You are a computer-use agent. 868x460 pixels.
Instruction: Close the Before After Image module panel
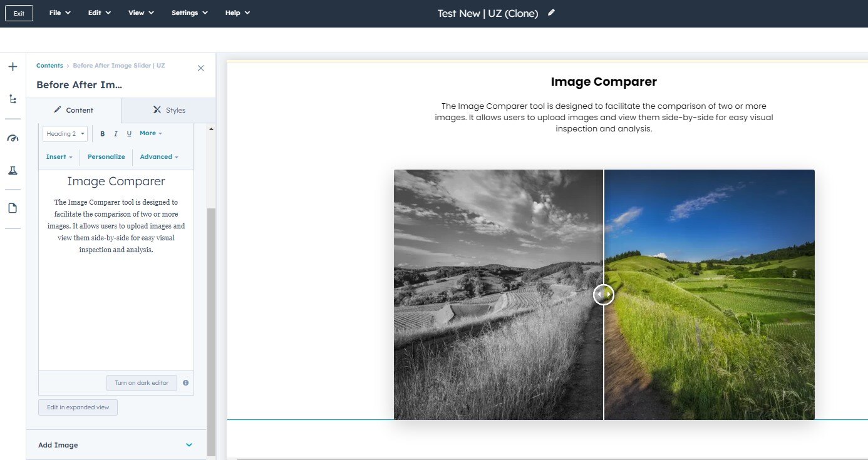pos(200,68)
